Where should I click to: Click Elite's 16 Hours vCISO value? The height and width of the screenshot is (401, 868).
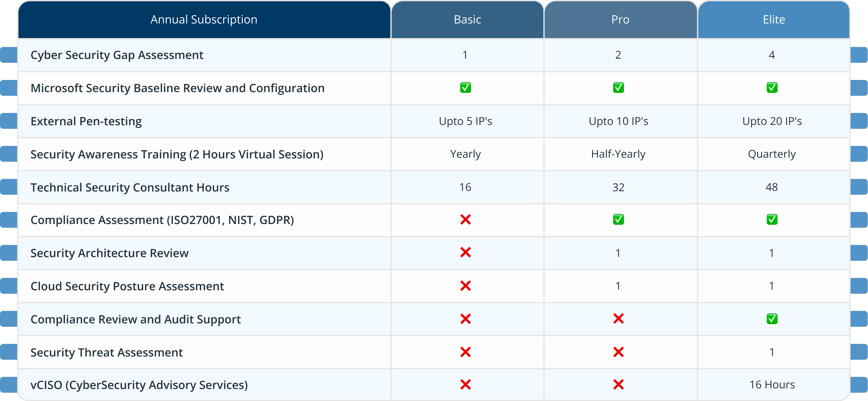[x=772, y=385]
